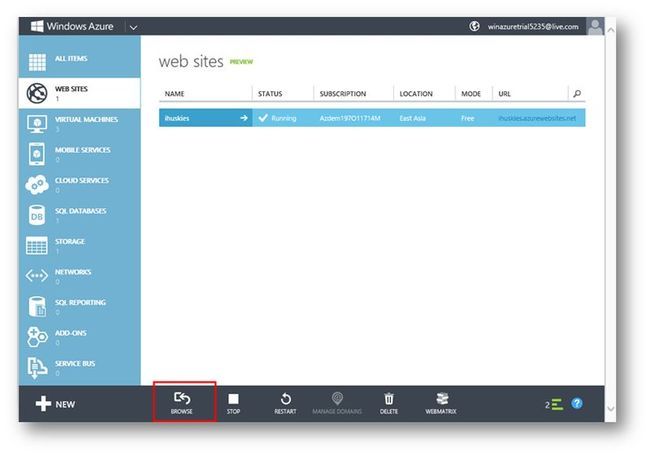Image resolution: width=650 pixels, height=456 pixels.
Task: Select SQL DATABASES label
Action: point(81,211)
